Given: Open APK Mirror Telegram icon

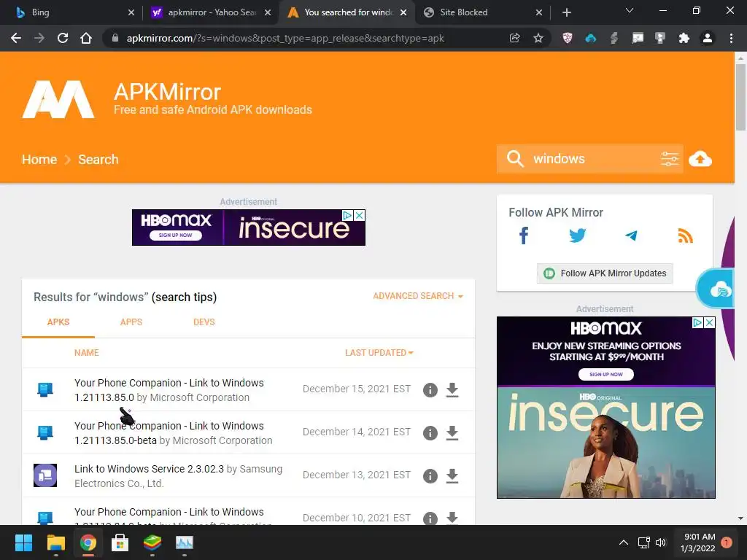Looking at the screenshot, I should pyautogui.click(x=631, y=236).
